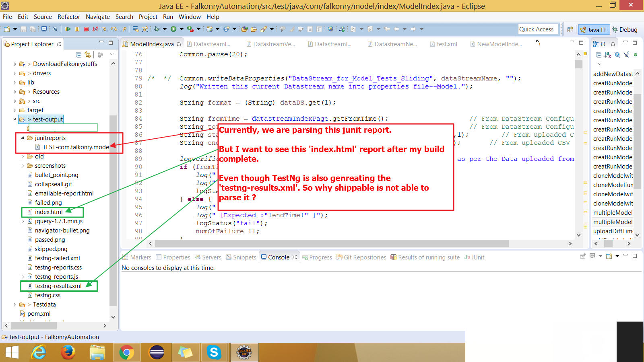Toggle Hide Fields in Outline view
The height and width of the screenshot is (362, 644).
coord(617,55)
